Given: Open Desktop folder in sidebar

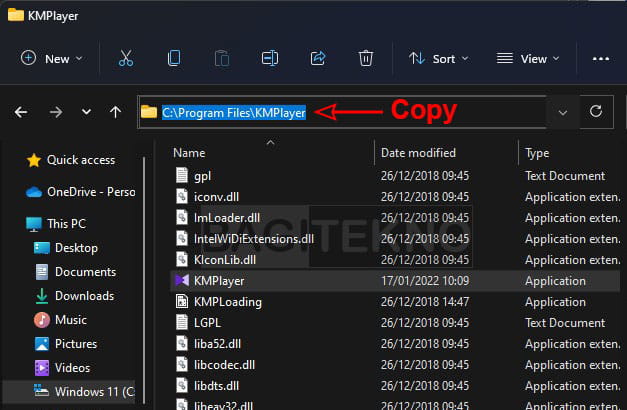Looking at the screenshot, I should 66,248.
